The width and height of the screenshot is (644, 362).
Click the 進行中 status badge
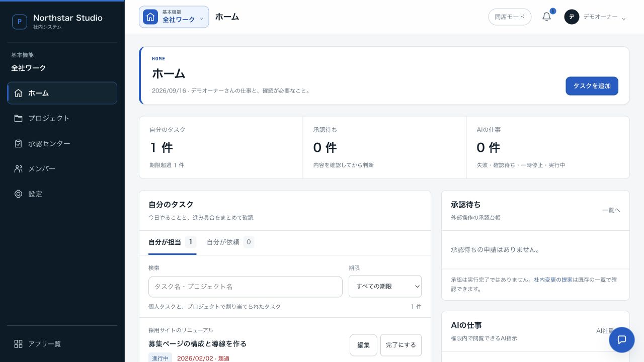pos(160,358)
